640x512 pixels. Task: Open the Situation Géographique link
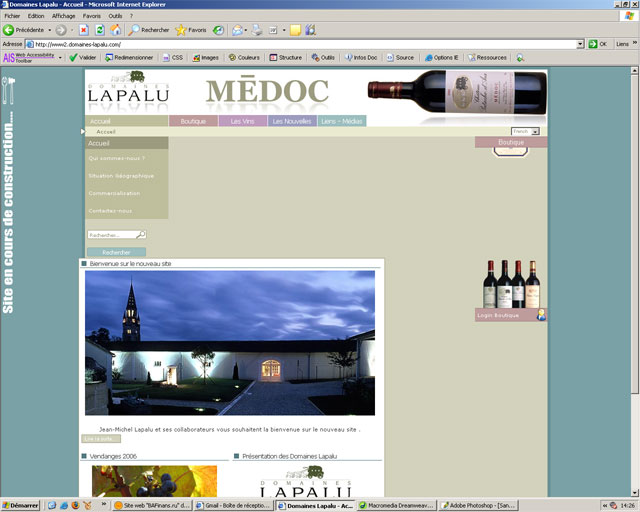tap(121, 176)
